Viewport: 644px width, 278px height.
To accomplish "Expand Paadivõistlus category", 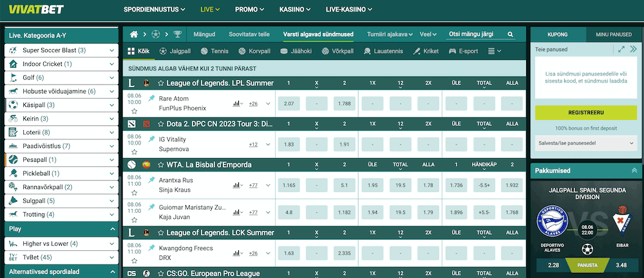I will 112,146.
